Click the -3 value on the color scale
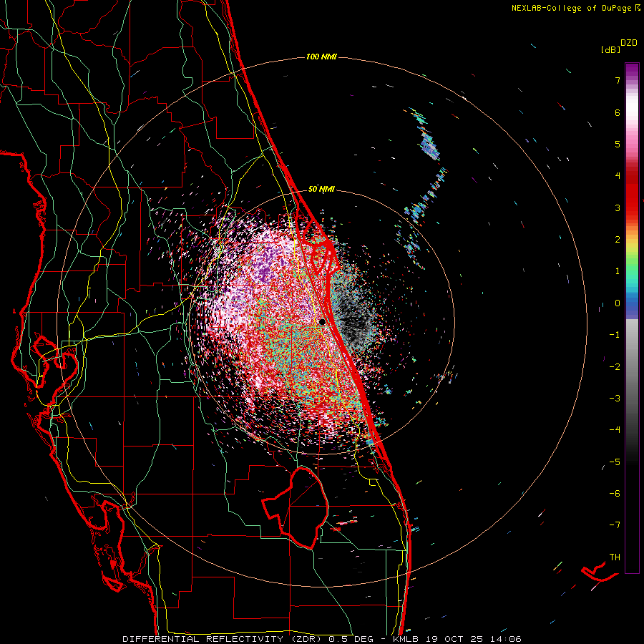Screen dimensions: 644x644 (x=615, y=398)
